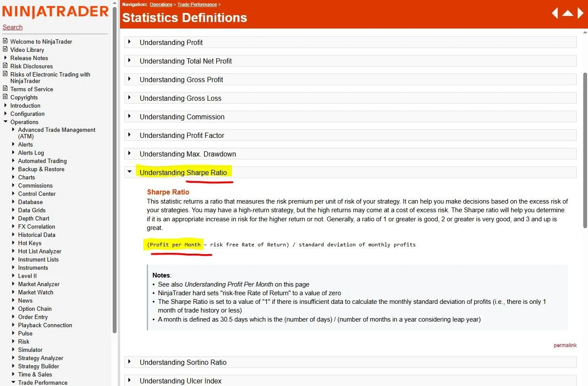Open Hot List Analyzer topic
The image size is (588, 386).
tap(40, 251)
